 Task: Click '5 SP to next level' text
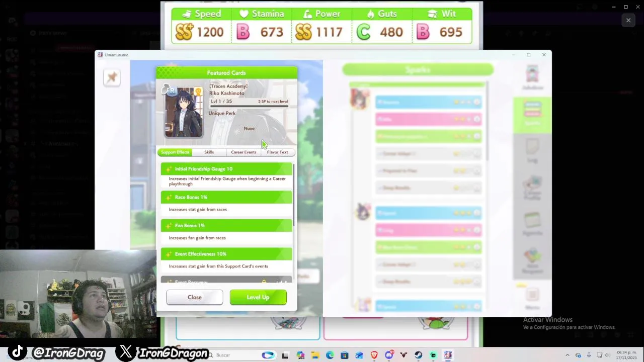coord(273,102)
